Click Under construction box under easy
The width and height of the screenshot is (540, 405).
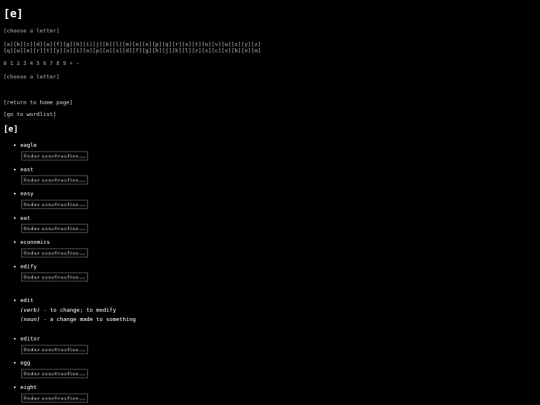point(54,205)
